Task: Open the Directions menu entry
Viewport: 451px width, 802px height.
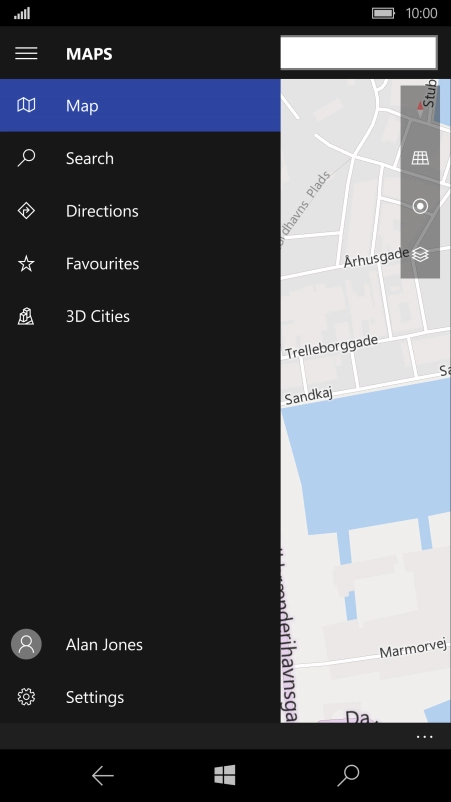Action: click(x=140, y=211)
